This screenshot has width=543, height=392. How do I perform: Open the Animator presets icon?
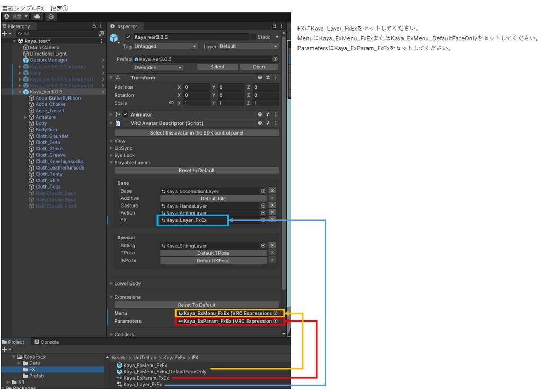pyautogui.click(x=268, y=114)
